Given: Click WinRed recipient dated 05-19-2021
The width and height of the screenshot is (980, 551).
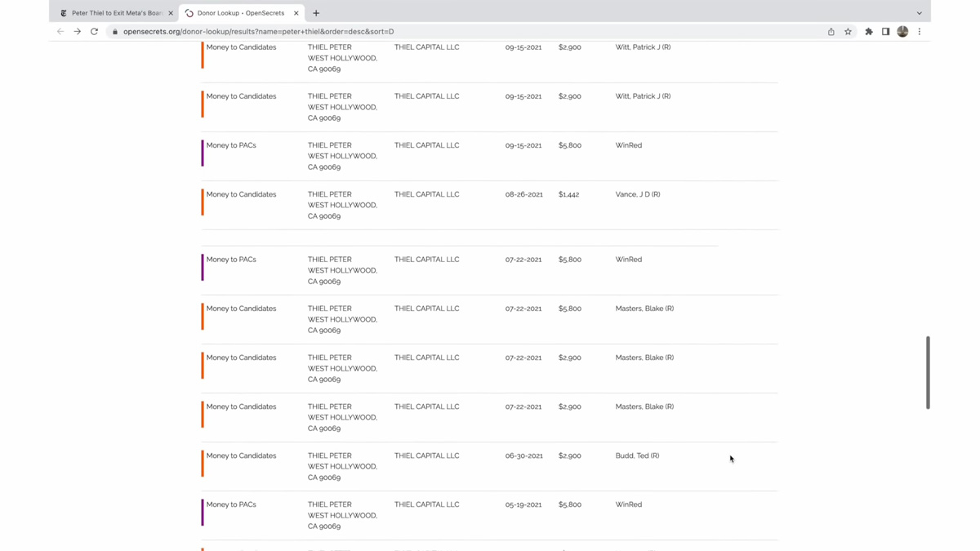Looking at the screenshot, I should [629, 504].
